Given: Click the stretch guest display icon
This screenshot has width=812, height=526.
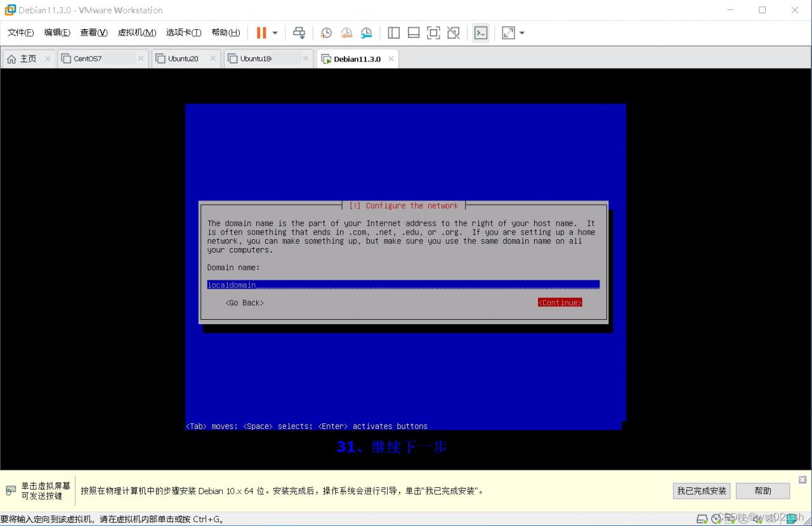Looking at the screenshot, I should (508, 33).
